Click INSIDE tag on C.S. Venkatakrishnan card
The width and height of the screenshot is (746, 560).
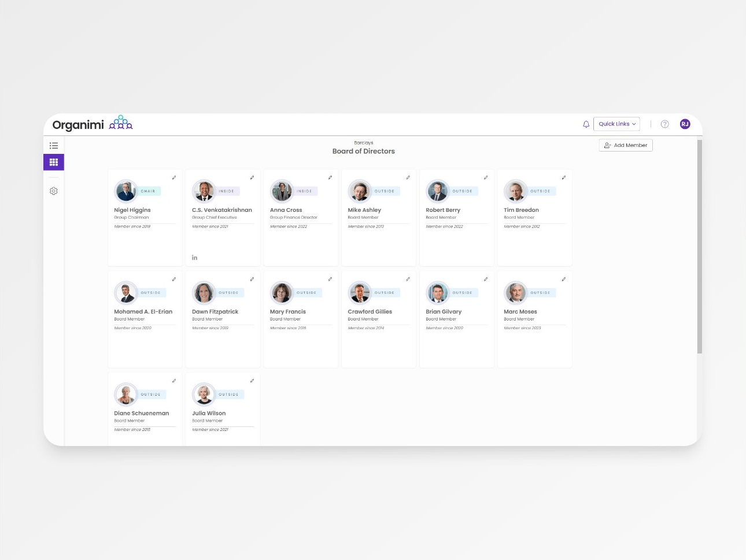pos(227,191)
